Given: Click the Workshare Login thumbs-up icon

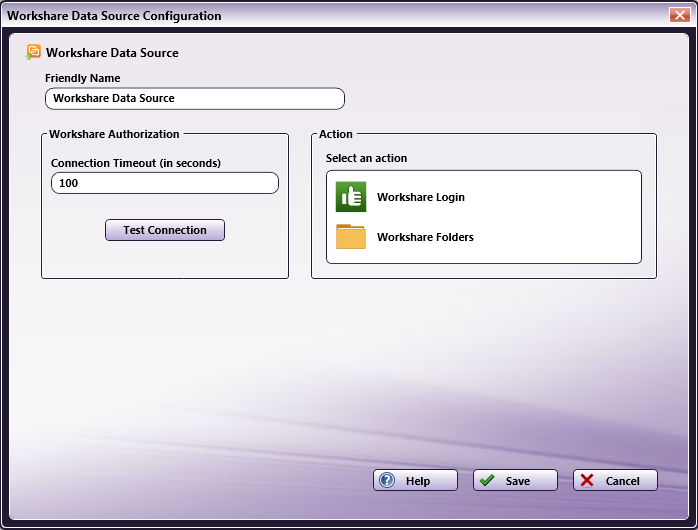Looking at the screenshot, I should click(x=351, y=197).
